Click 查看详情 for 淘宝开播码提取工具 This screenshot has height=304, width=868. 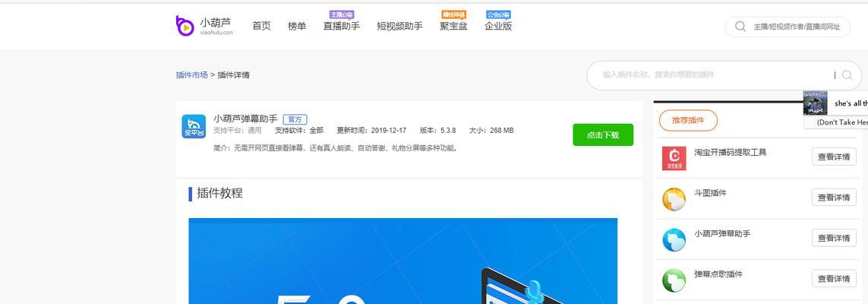point(834,157)
